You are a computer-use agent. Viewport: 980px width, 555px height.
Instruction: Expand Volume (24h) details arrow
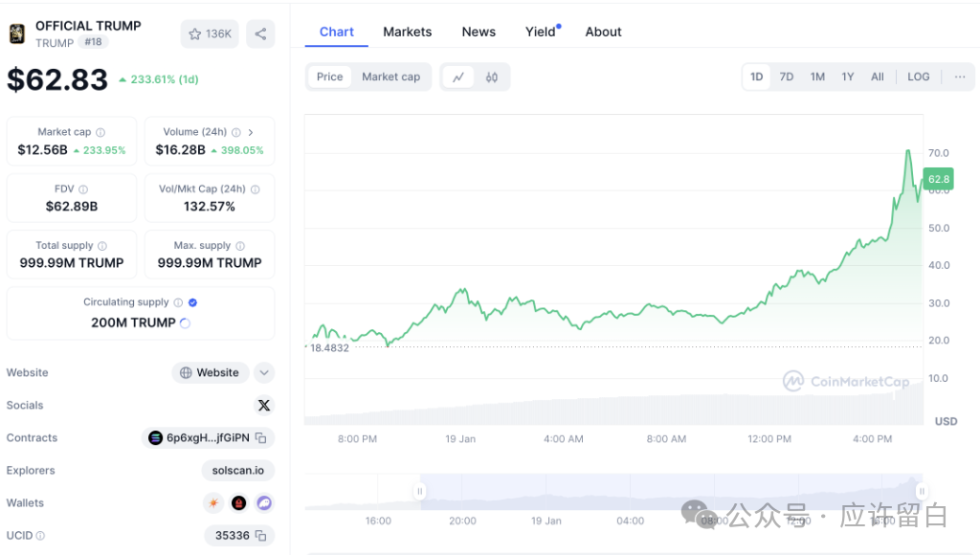point(251,132)
